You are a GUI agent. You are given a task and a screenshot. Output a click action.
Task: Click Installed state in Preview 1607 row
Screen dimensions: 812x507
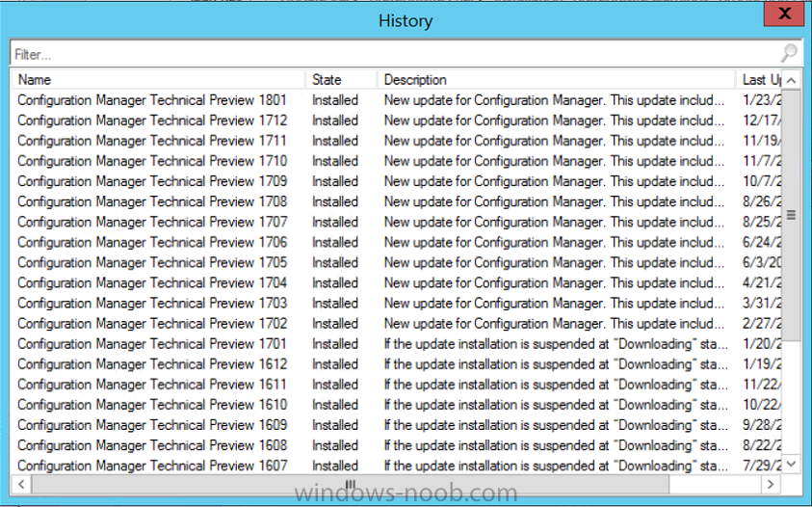click(x=335, y=466)
